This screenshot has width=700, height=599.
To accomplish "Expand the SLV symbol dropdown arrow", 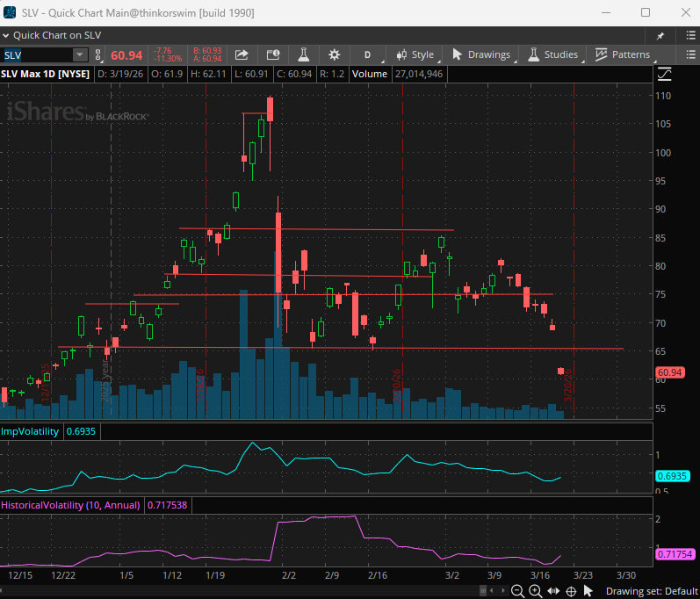I will (79, 55).
